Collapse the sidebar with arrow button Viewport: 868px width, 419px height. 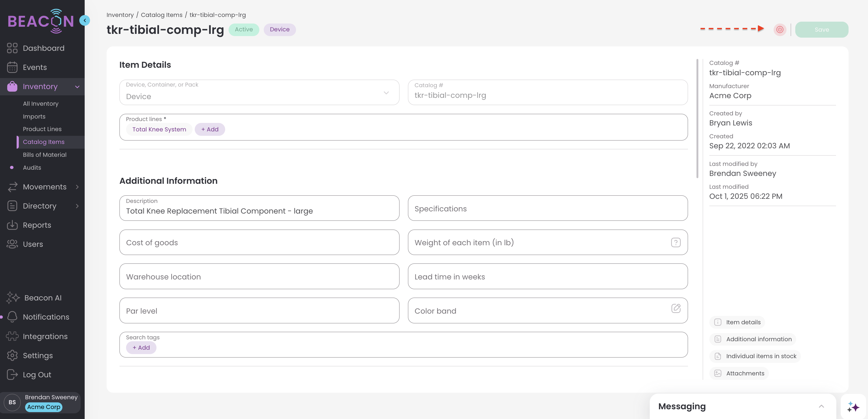point(85,21)
